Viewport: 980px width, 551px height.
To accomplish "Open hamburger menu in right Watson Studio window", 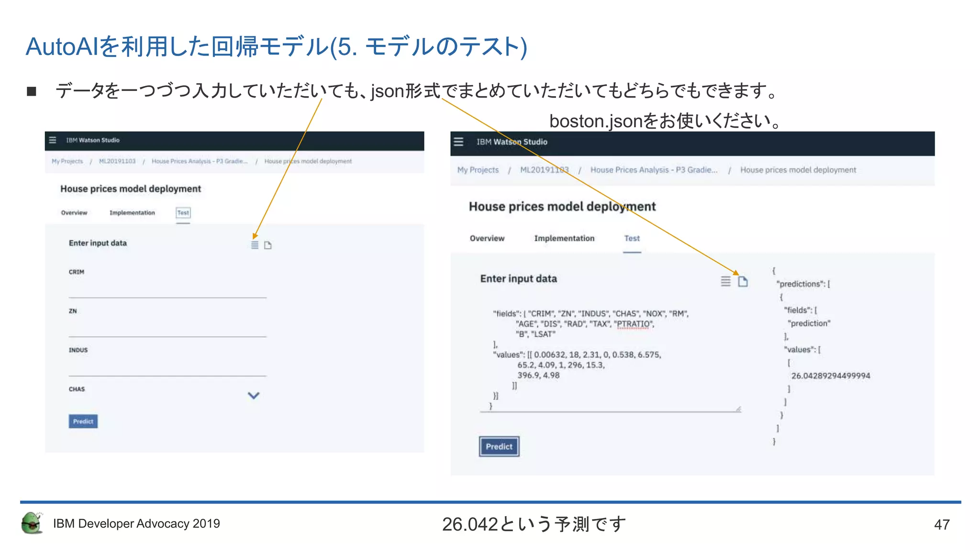I will [458, 142].
